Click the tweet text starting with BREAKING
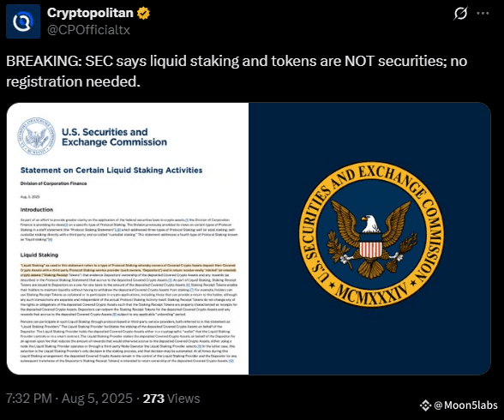 pos(237,71)
